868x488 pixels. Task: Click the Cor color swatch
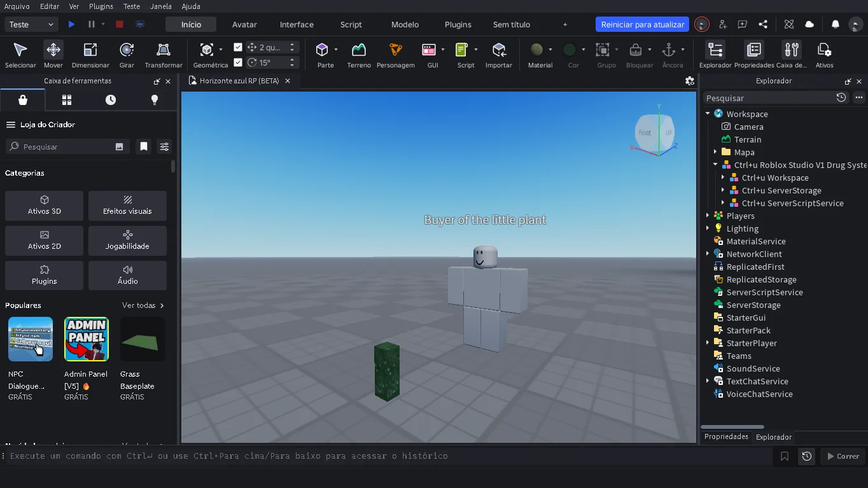coord(570,50)
